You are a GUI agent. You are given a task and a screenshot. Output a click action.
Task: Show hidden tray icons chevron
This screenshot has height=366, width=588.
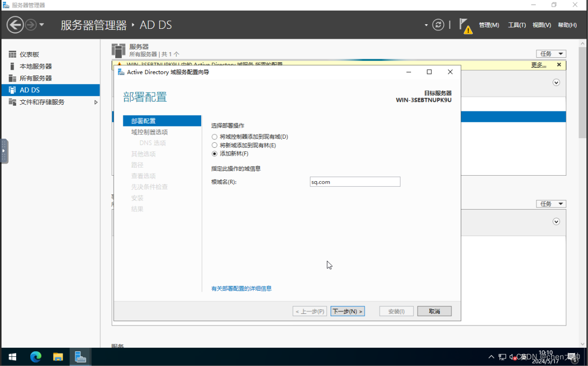(491, 356)
